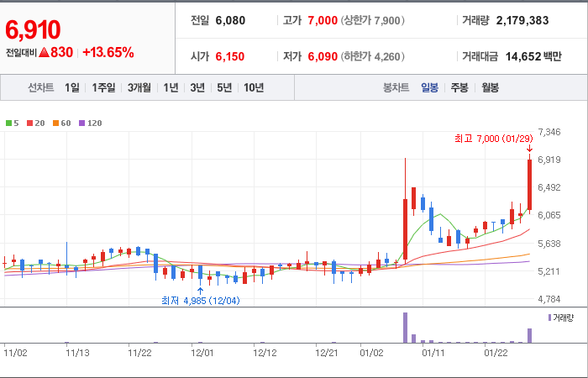Click the tall volume bar before 01/11
588x378 pixels.
[406, 328]
